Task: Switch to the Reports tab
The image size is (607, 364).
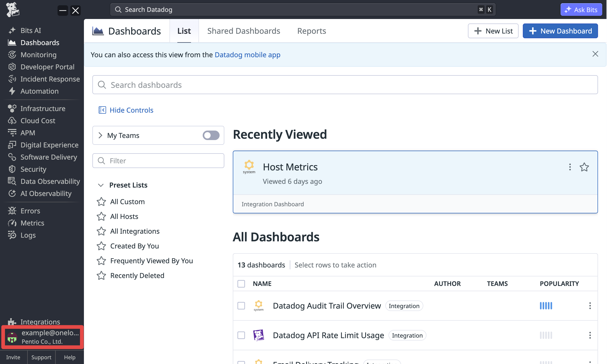Action: click(312, 31)
